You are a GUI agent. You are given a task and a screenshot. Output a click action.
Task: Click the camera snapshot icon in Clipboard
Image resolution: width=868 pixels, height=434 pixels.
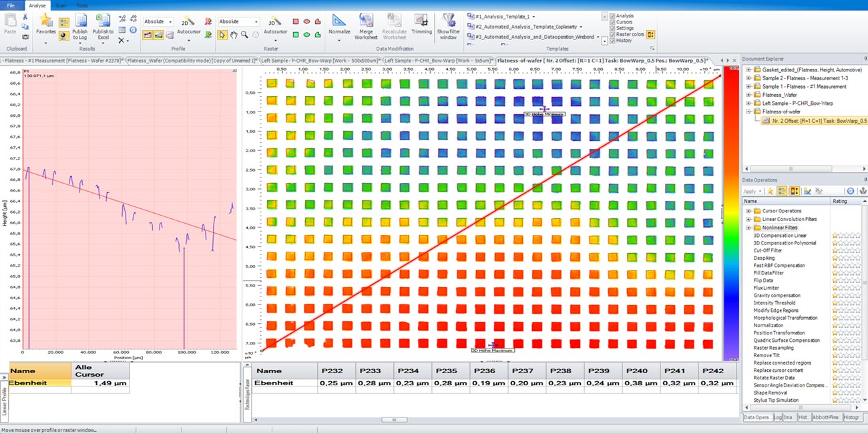click(25, 37)
